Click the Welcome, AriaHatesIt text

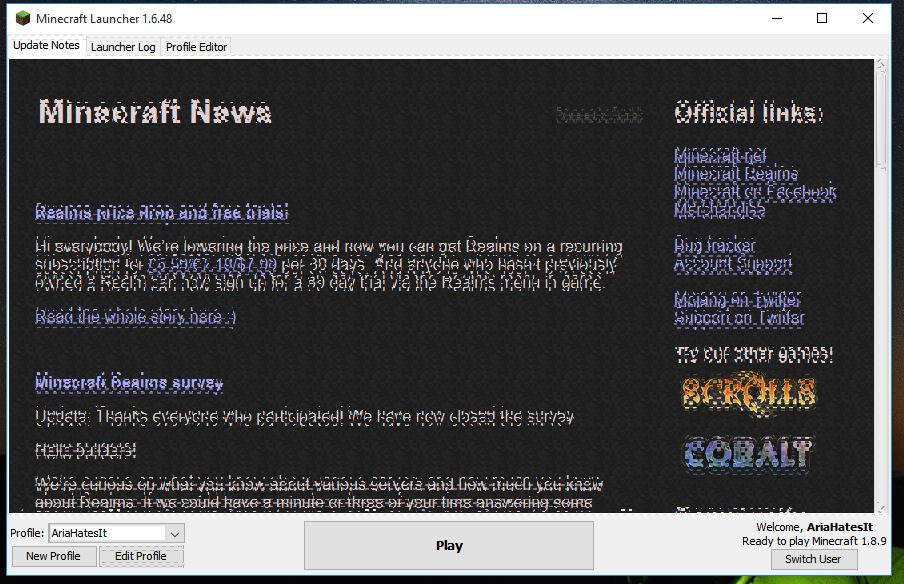(815, 527)
